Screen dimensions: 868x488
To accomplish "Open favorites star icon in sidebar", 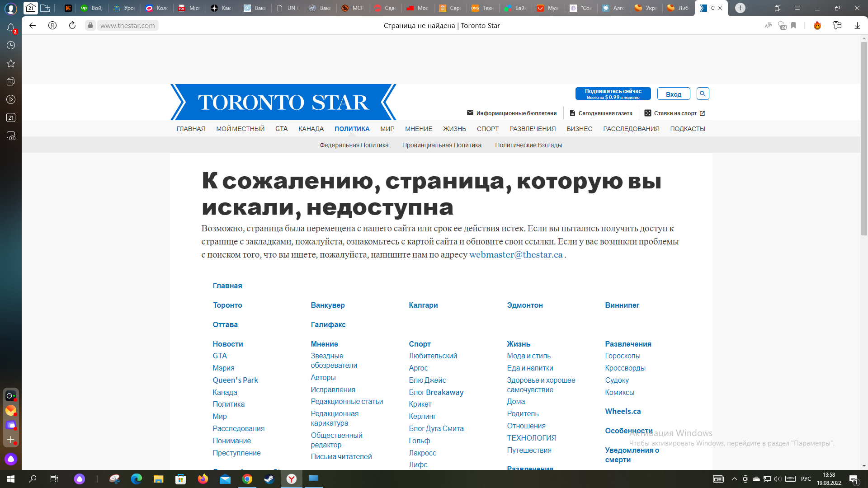I will click(x=11, y=64).
